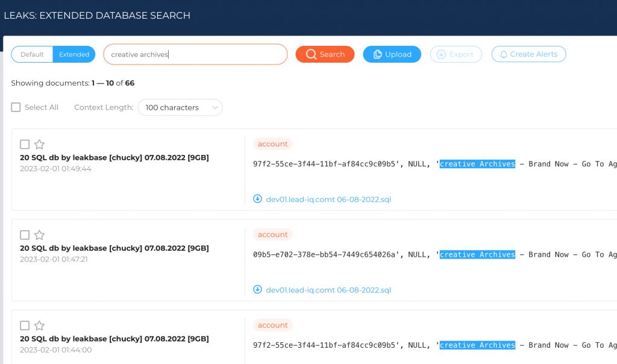The image size is (617, 364).
Task: Check the result dated 2023-02-01 01:47:21
Action: [25, 235]
